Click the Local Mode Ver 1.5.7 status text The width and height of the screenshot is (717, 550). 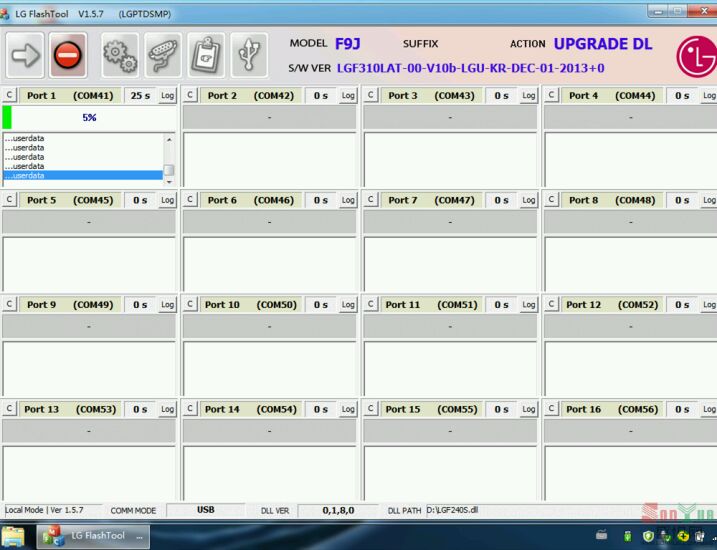tap(44, 510)
